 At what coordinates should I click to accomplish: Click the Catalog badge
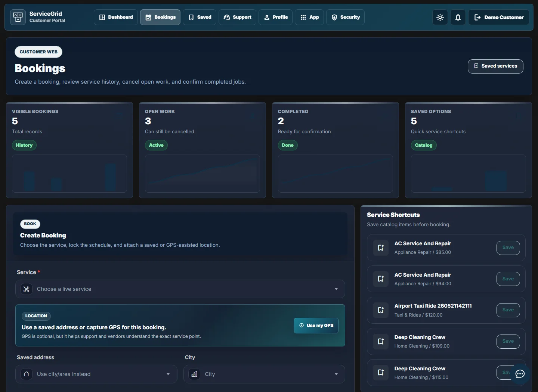(x=424, y=145)
